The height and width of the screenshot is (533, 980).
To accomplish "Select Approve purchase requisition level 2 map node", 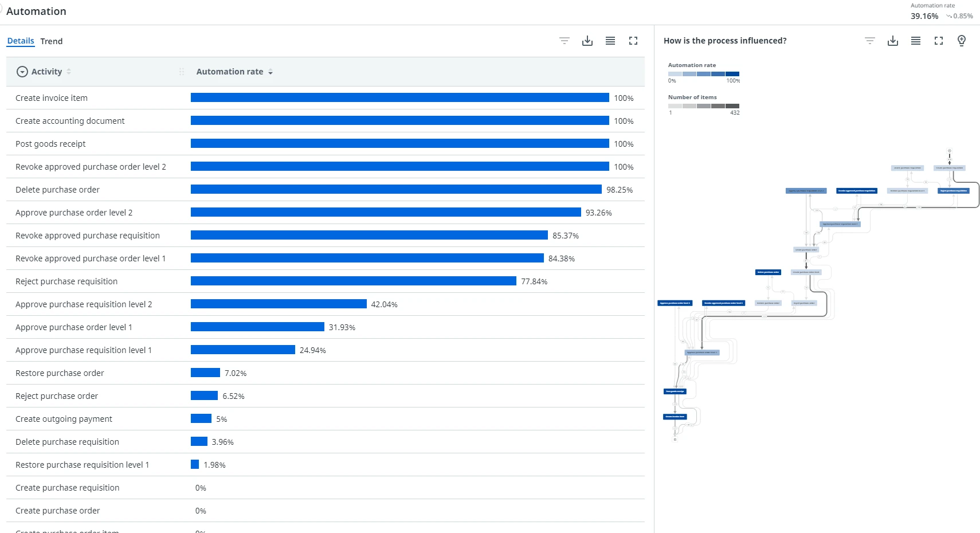I will coord(806,191).
